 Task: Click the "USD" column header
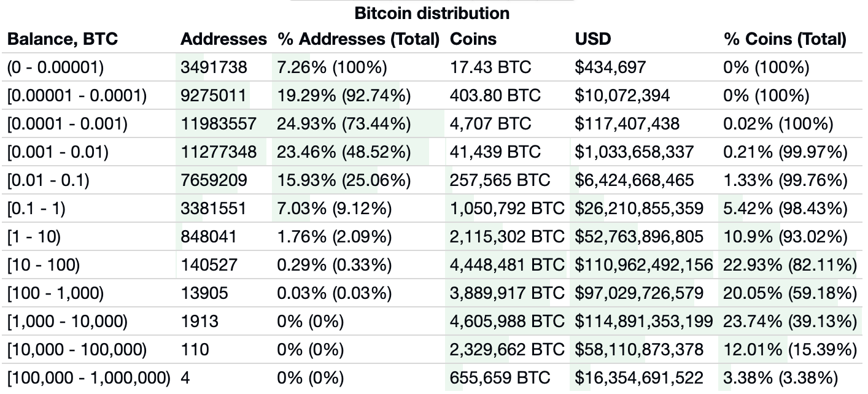tap(593, 39)
